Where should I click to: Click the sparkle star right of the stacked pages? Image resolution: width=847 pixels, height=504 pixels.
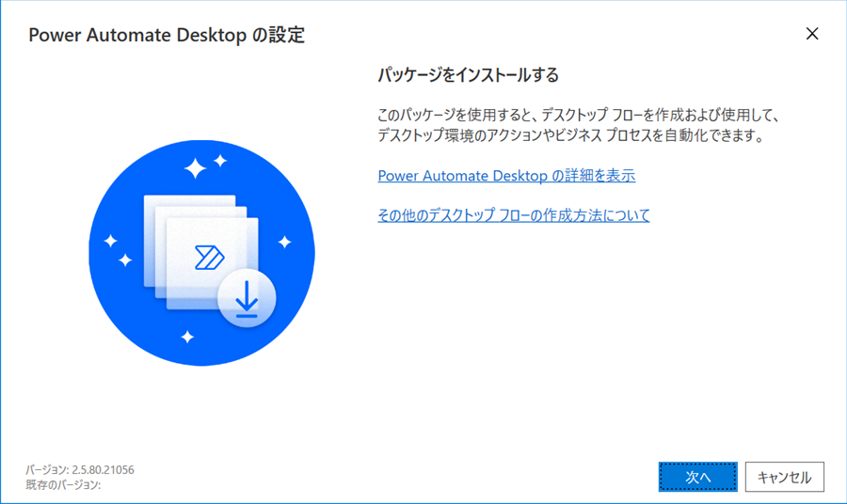(284, 243)
